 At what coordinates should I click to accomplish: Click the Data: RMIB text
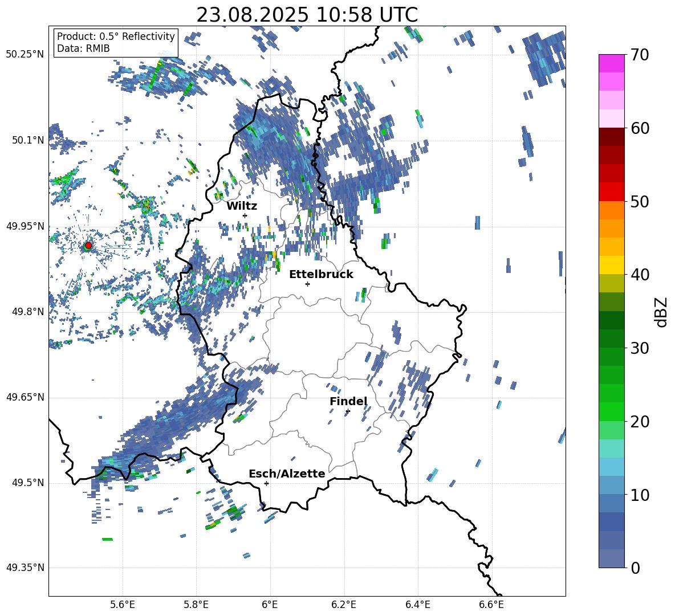tap(83, 48)
